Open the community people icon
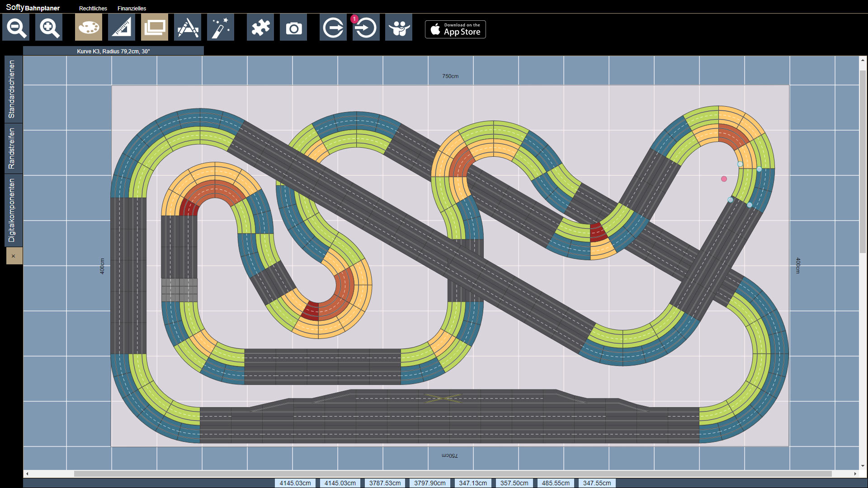The image size is (868, 488). pos(399,28)
